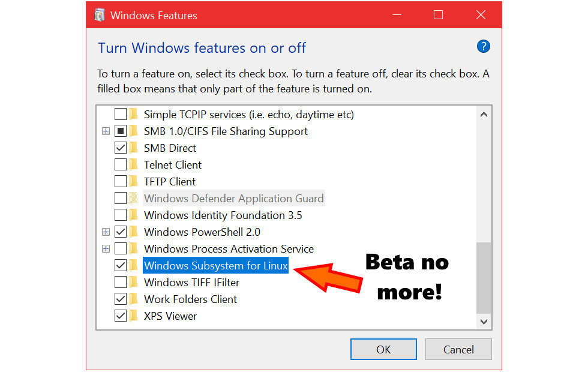Select the SMB Direct label
Screen dimensions: 588x372
(170, 148)
